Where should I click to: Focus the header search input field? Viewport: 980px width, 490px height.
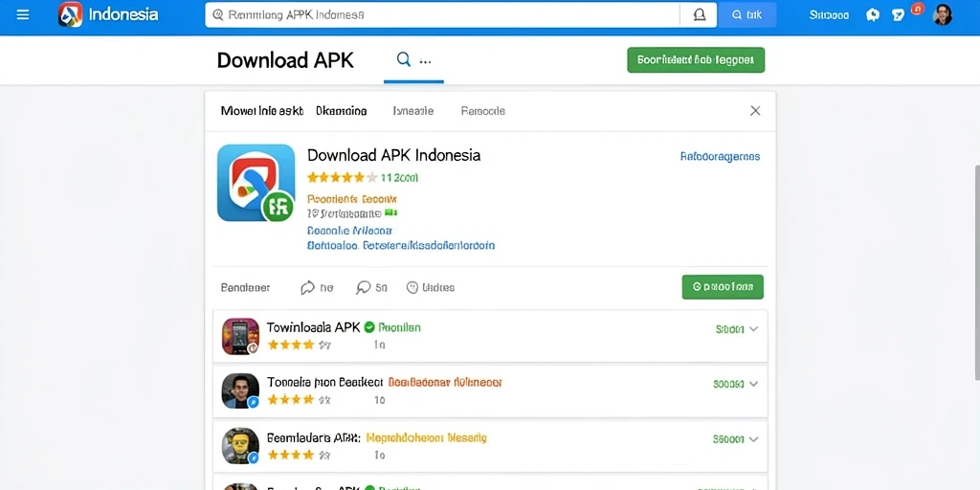click(442, 15)
